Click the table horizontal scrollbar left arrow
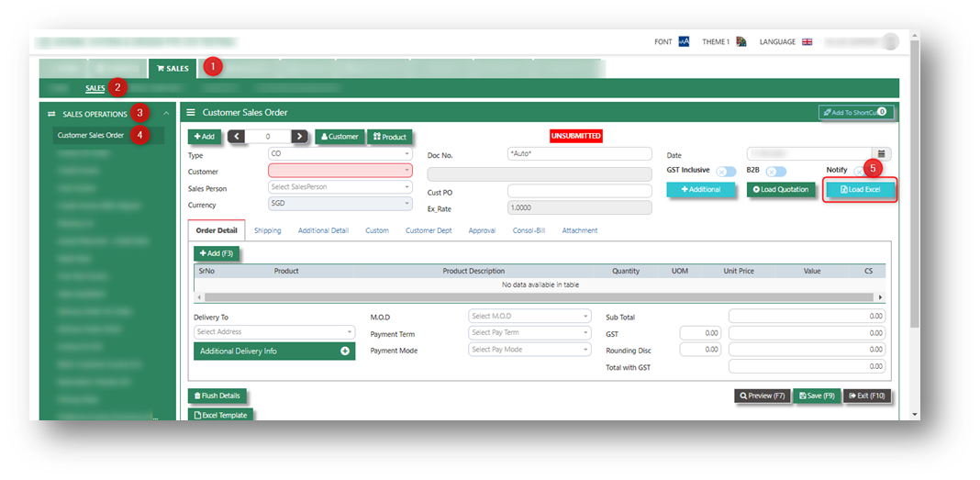This screenshot has width=980, height=480. pos(199,297)
